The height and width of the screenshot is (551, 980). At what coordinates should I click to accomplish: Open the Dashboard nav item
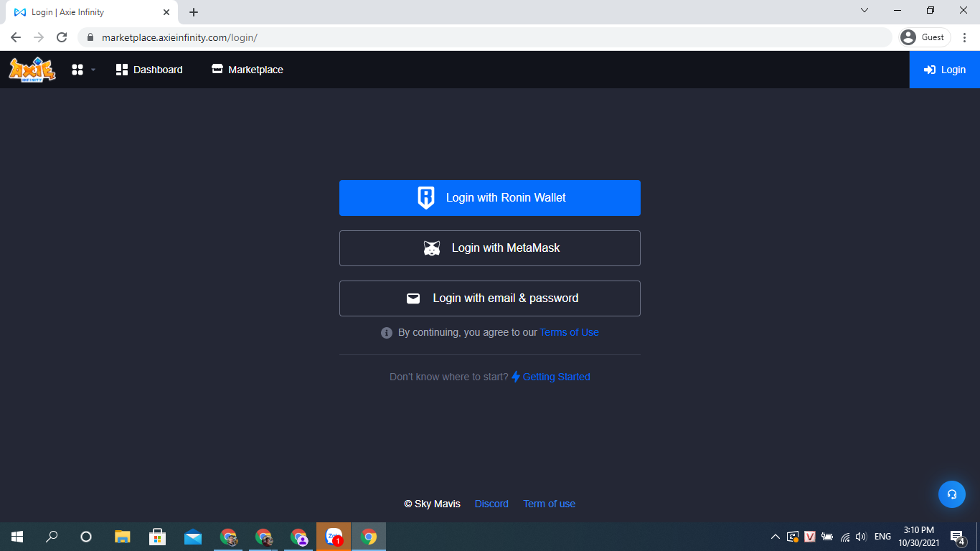click(149, 70)
